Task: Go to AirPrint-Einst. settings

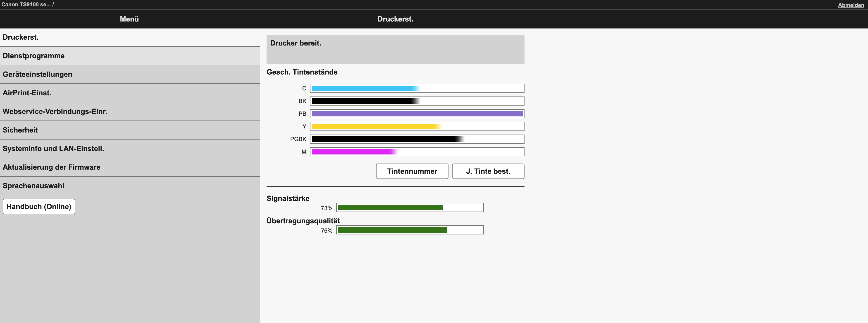Action: click(130, 93)
